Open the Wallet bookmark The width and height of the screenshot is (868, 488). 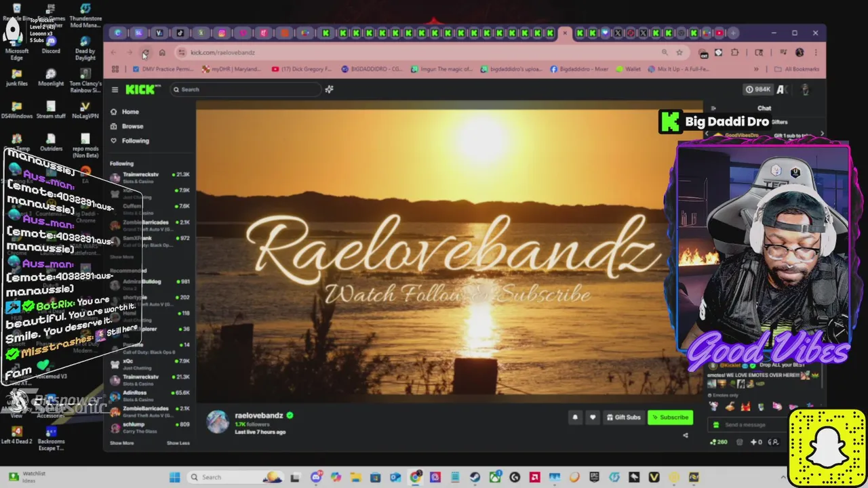629,69
